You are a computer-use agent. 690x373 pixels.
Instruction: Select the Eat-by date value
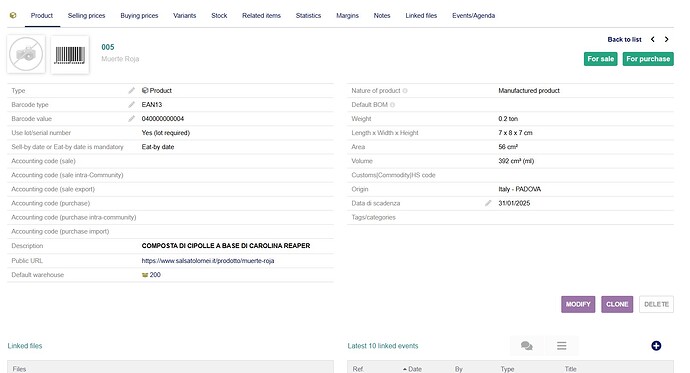(158, 147)
